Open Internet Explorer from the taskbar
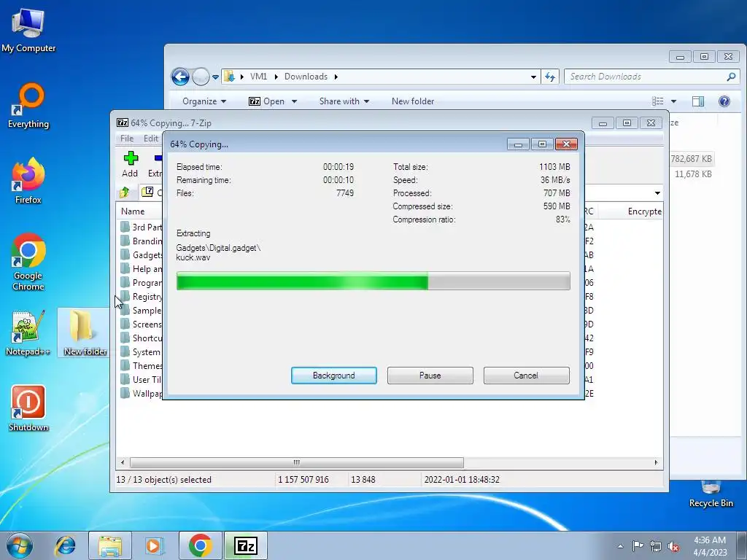Viewport: 747px width, 560px height. coord(65,545)
